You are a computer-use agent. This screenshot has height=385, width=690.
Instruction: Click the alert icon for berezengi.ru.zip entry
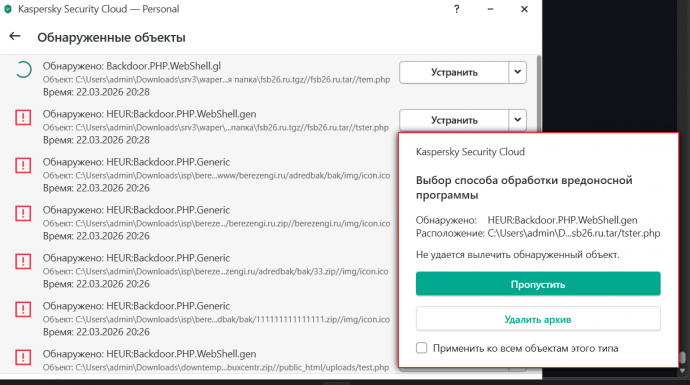23,213
